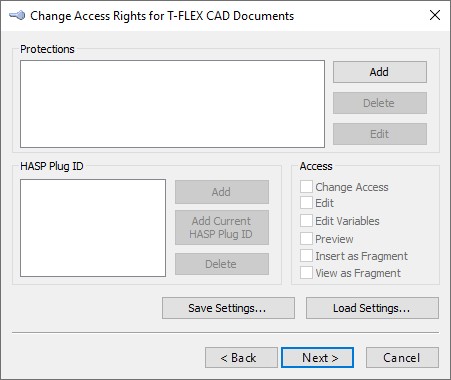Enable the Insert as Fragment checkbox
Screen dimensions: 451x380
click(x=306, y=256)
